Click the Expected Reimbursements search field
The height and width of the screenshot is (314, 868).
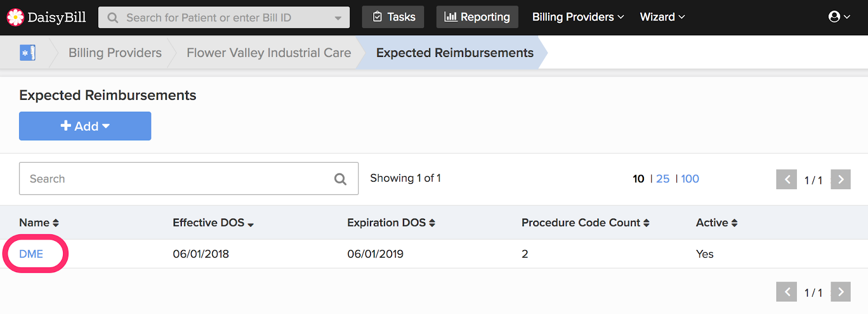tap(189, 178)
